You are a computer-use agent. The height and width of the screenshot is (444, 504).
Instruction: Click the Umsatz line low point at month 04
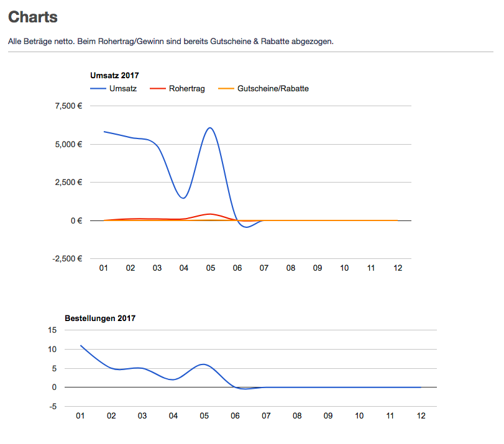coord(183,198)
